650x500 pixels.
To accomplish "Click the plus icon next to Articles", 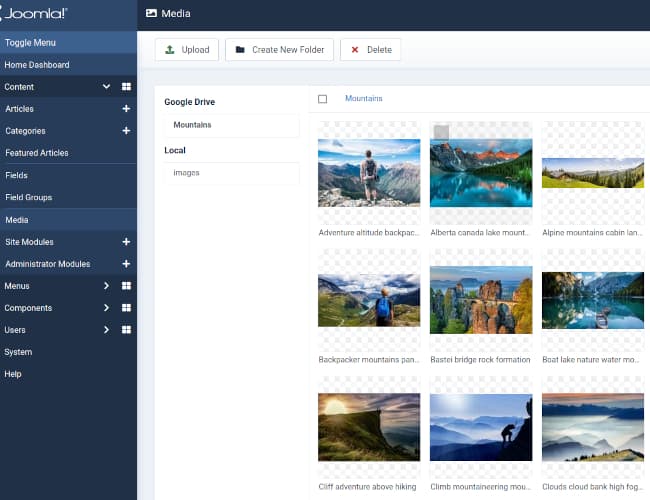I will pos(126,109).
